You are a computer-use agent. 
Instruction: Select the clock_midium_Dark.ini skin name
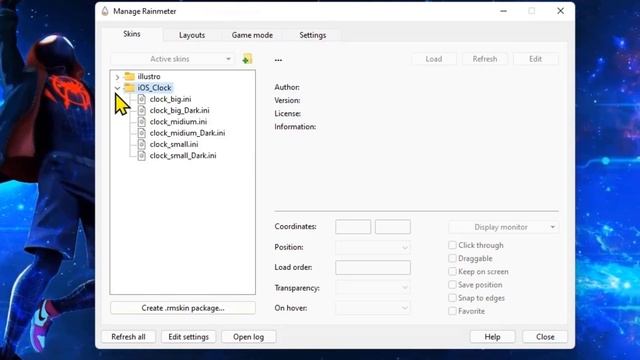[187, 133]
